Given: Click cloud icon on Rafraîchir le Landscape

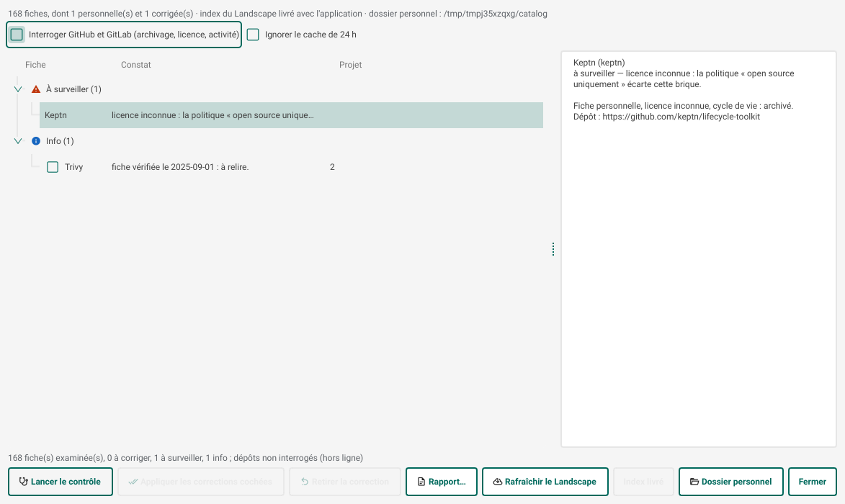Looking at the screenshot, I should click(x=498, y=482).
